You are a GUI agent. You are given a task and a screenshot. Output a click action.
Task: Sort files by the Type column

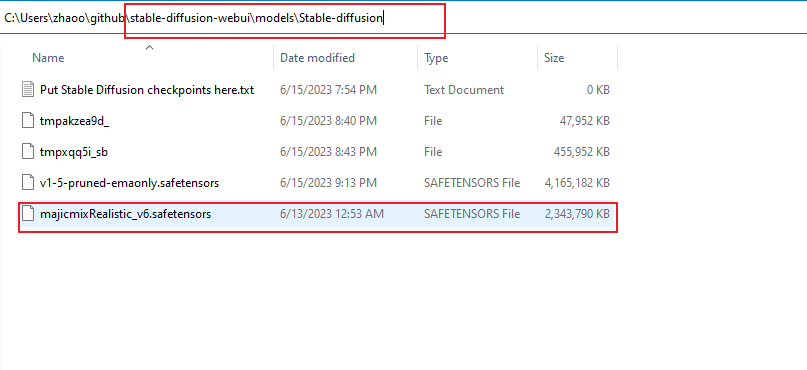click(x=436, y=58)
